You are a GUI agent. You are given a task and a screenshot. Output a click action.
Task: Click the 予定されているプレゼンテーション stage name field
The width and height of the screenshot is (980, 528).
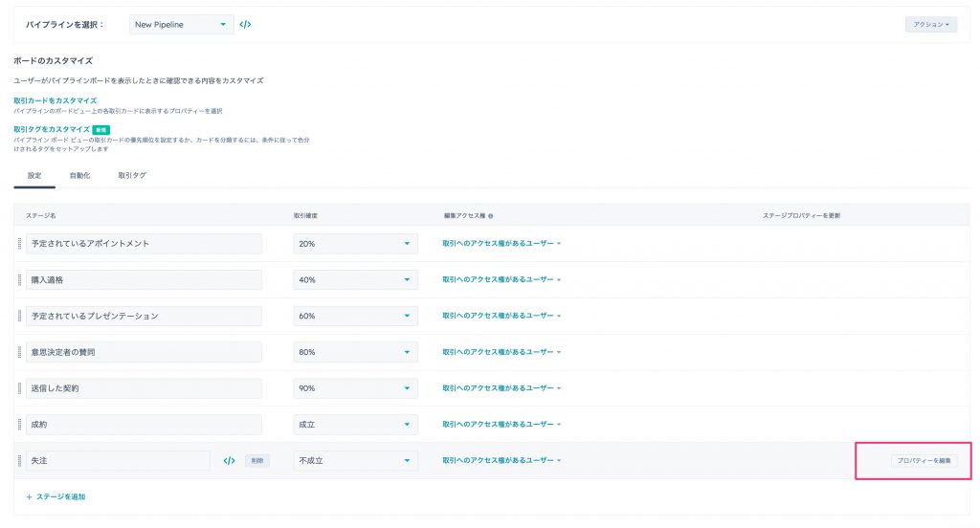point(143,316)
